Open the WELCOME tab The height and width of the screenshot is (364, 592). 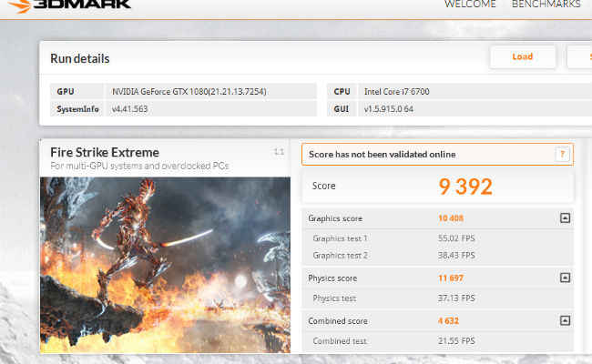tap(470, 5)
